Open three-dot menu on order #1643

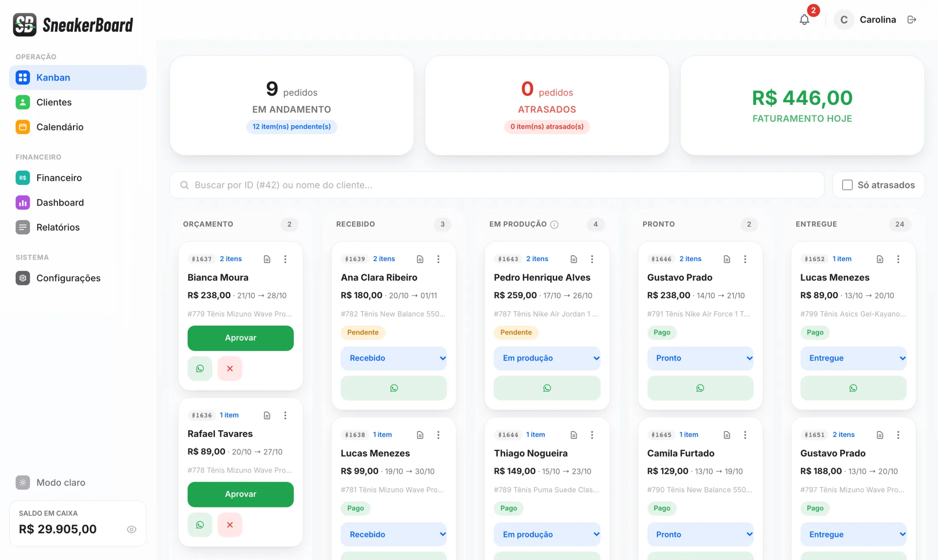coord(592,259)
